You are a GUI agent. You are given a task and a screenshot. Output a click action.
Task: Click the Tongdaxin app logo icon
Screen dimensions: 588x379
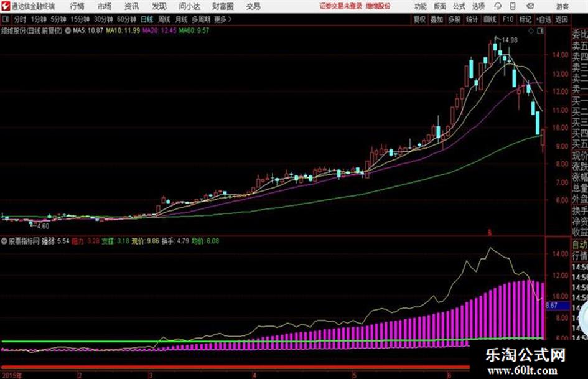point(5,6)
